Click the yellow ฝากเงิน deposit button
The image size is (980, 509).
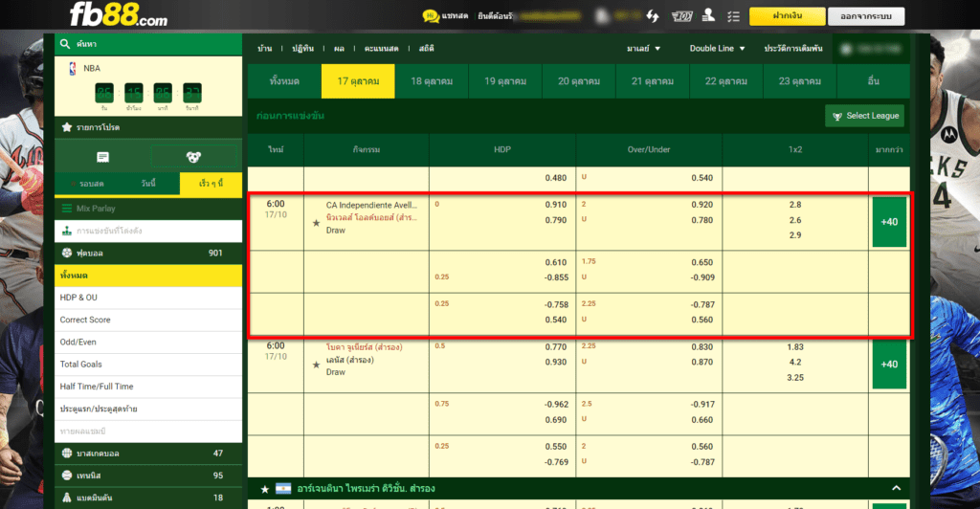788,15
